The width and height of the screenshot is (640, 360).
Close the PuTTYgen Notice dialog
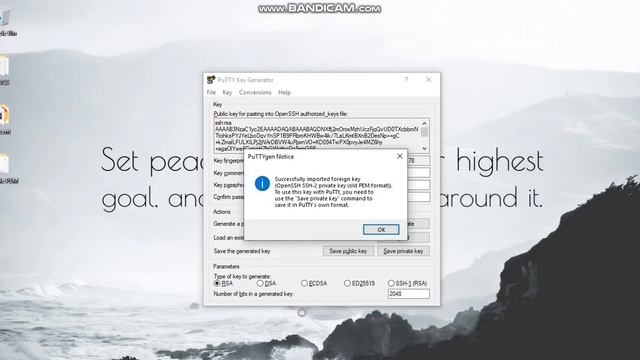[400, 156]
